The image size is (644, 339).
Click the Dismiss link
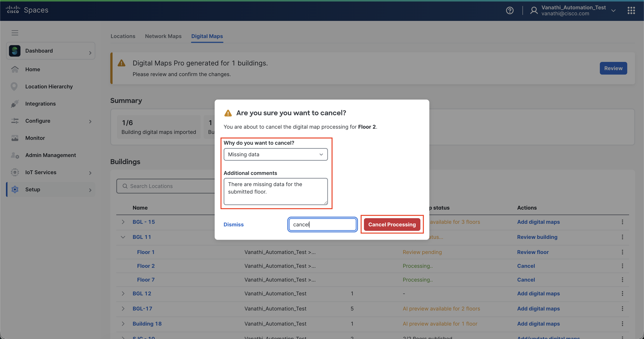233,225
